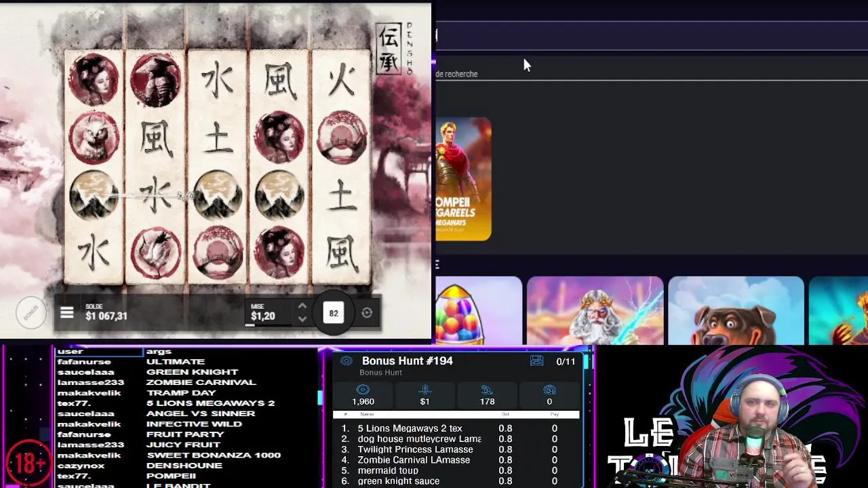Click the 18+ badge
This screenshot has height=488, width=868.
tap(28, 463)
